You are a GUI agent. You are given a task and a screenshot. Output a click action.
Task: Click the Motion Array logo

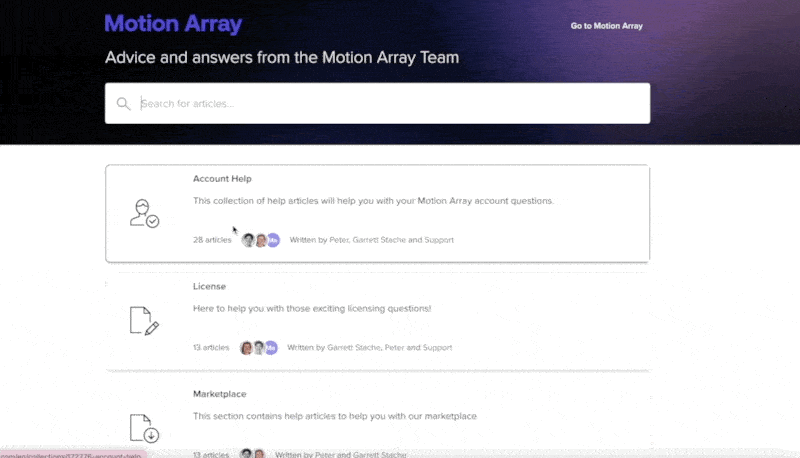pos(173,24)
